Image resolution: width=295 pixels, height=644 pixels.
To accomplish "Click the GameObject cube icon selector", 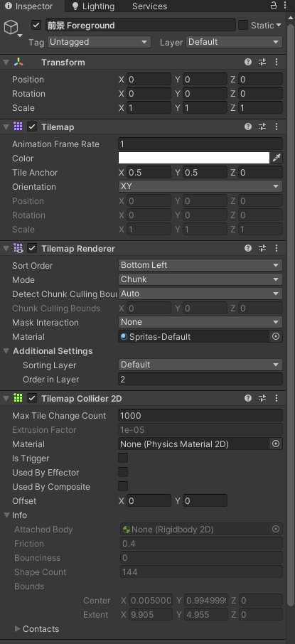I will (x=12, y=28).
